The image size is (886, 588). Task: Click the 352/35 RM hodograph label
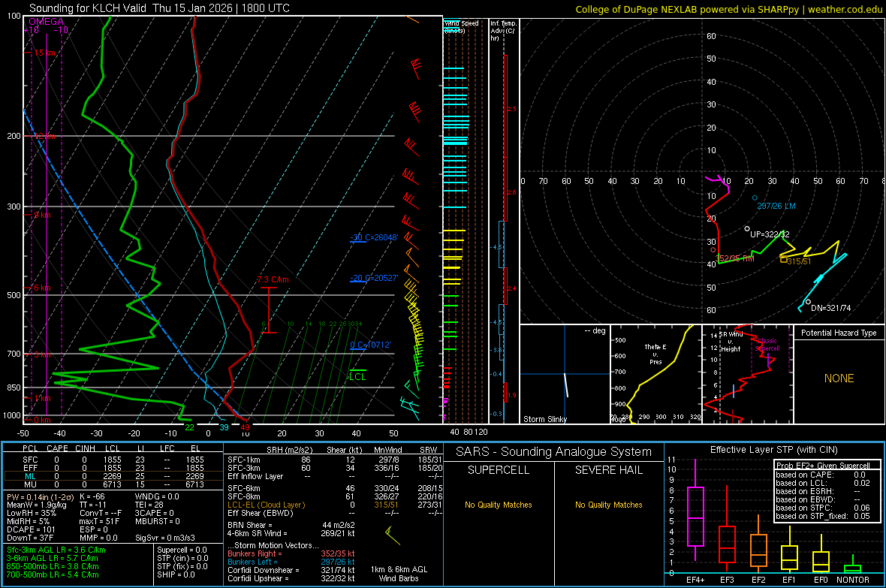pyautogui.click(x=734, y=258)
